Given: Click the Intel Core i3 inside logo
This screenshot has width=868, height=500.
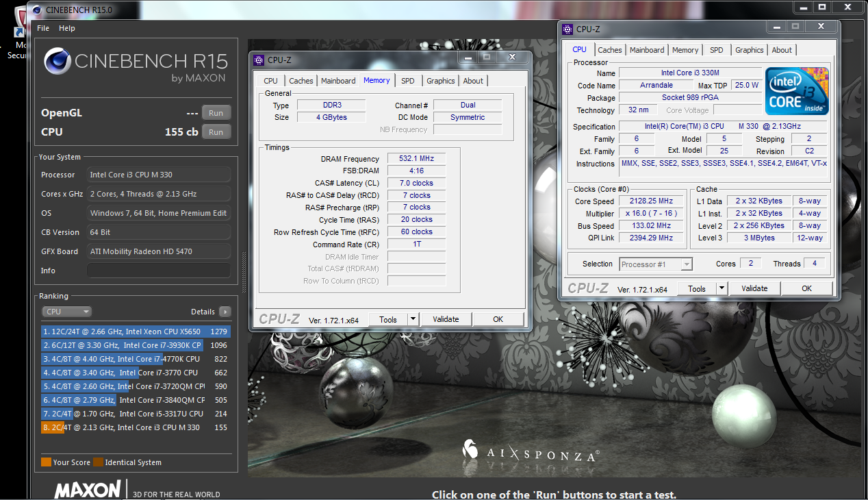Looking at the screenshot, I should click(x=797, y=90).
